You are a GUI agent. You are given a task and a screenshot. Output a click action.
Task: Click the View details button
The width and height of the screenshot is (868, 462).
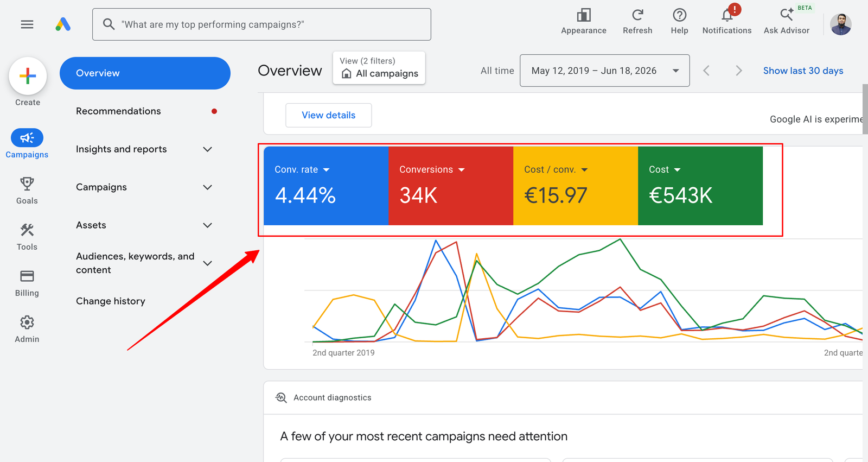(329, 115)
